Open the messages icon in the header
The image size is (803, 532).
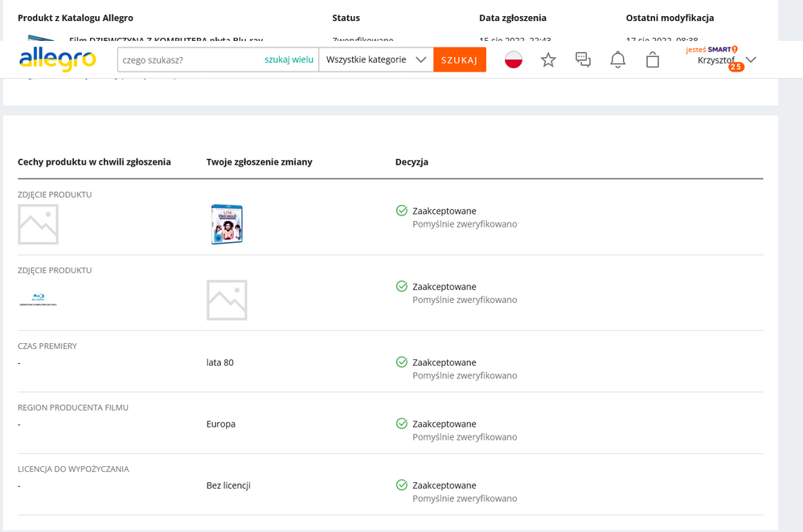tap(583, 59)
